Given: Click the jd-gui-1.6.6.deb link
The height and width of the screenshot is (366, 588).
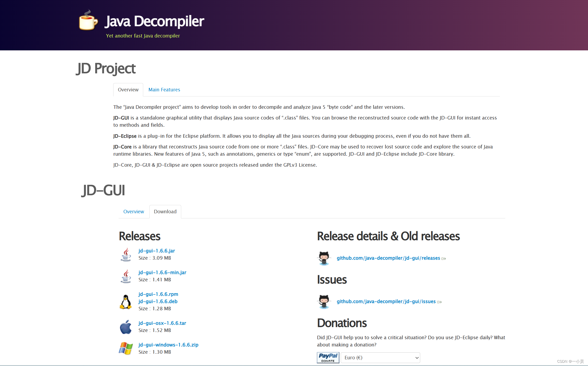Looking at the screenshot, I should click(x=158, y=301).
